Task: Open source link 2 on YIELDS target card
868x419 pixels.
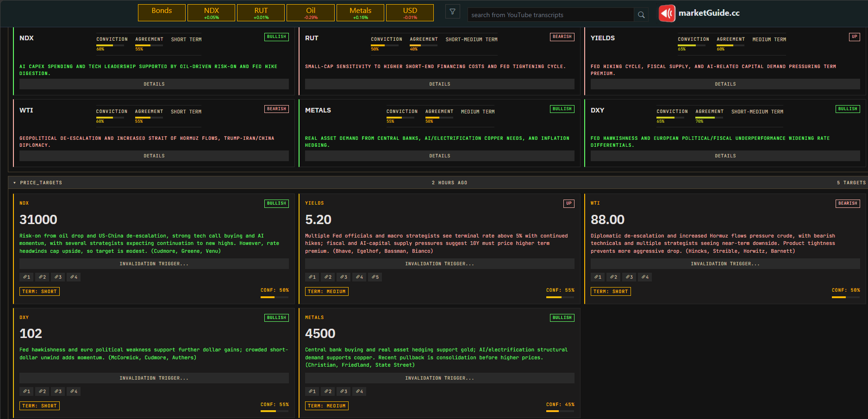Action: (x=328, y=277)
